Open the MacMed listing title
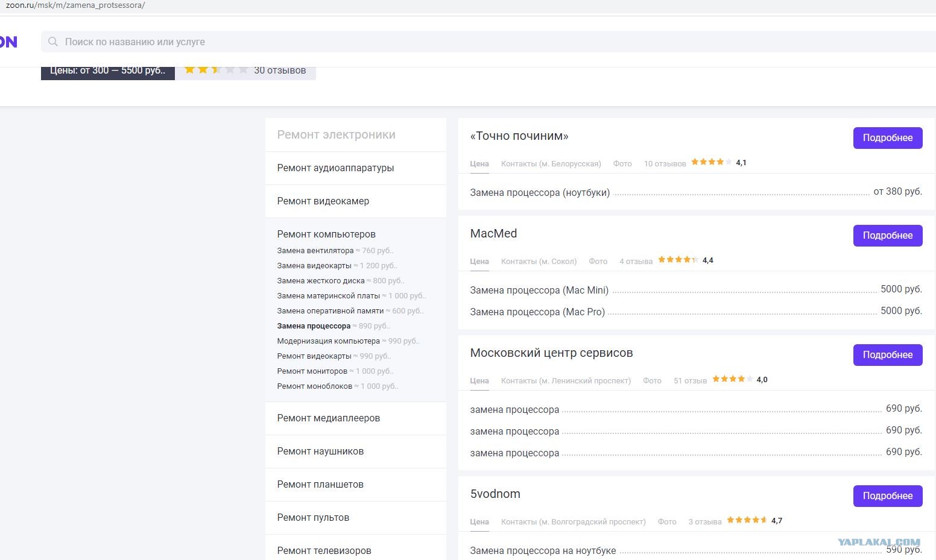The height and width of the screenshot is (560, 936). click(493, 234)
